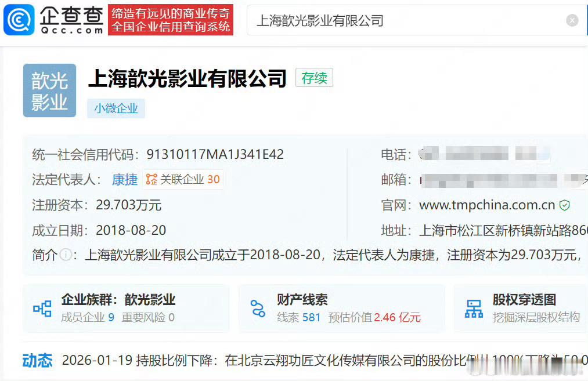588x381 pixels.
Task: Clear the search box with the X icon
Action: click(572, 20)
